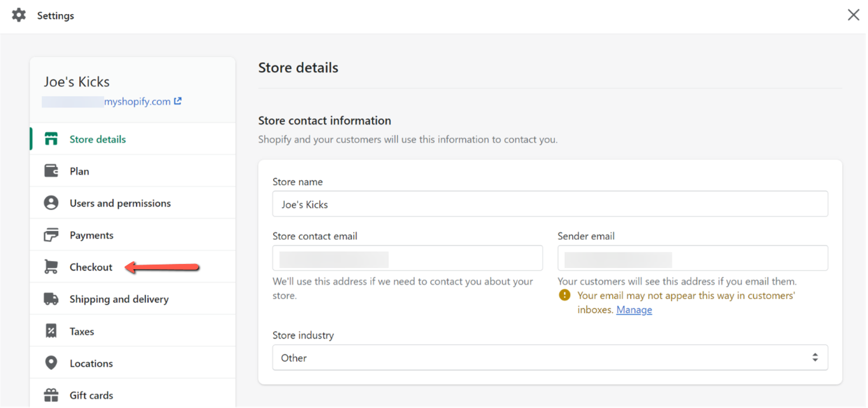Open the Store details settings section

(132, 139)
